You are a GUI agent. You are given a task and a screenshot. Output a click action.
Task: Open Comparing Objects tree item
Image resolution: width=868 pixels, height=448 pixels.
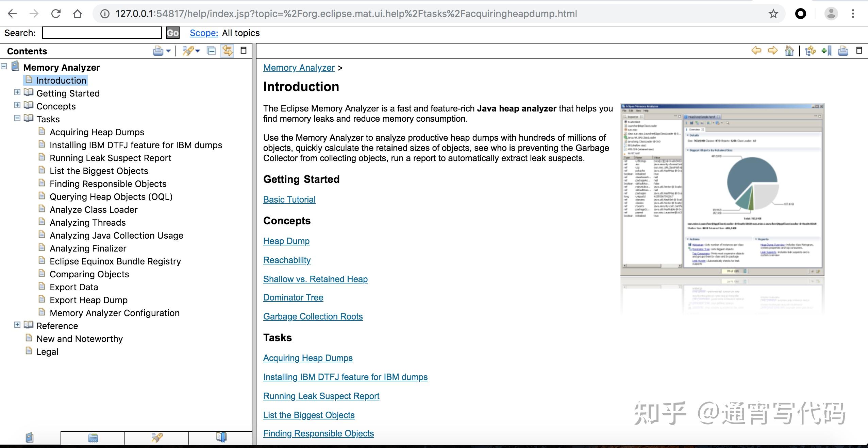(x=89, y=274)
